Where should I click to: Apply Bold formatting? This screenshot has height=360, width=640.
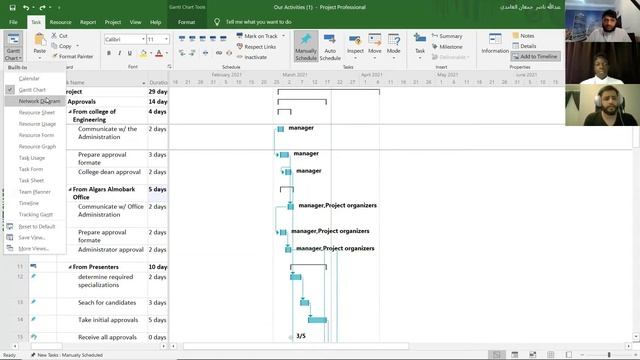click(x=109, y=53)
